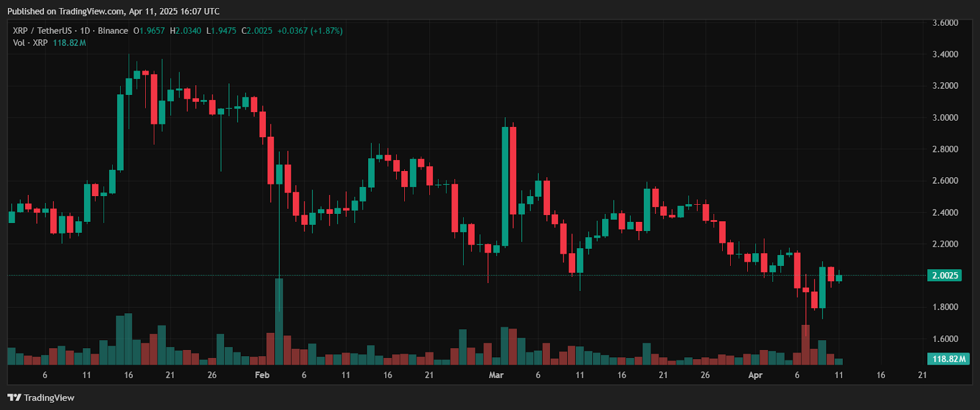This screenshot has width=980, height=410.
Task: Click the +0.0367 (+1.87%) change value
Action: click(309, 31)
